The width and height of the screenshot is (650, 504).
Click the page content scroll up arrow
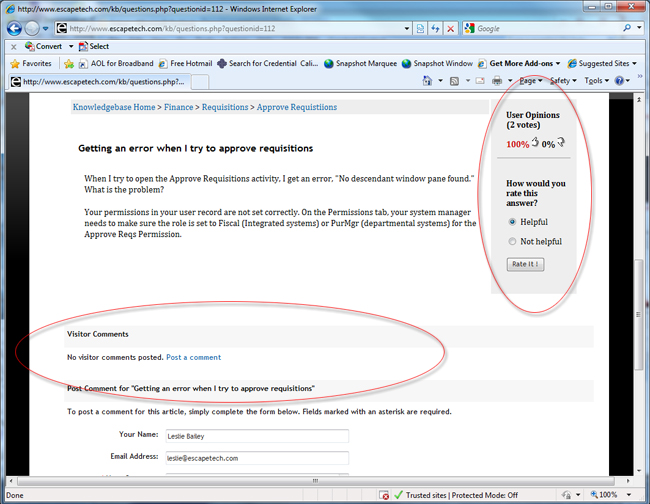pos(639,99)
